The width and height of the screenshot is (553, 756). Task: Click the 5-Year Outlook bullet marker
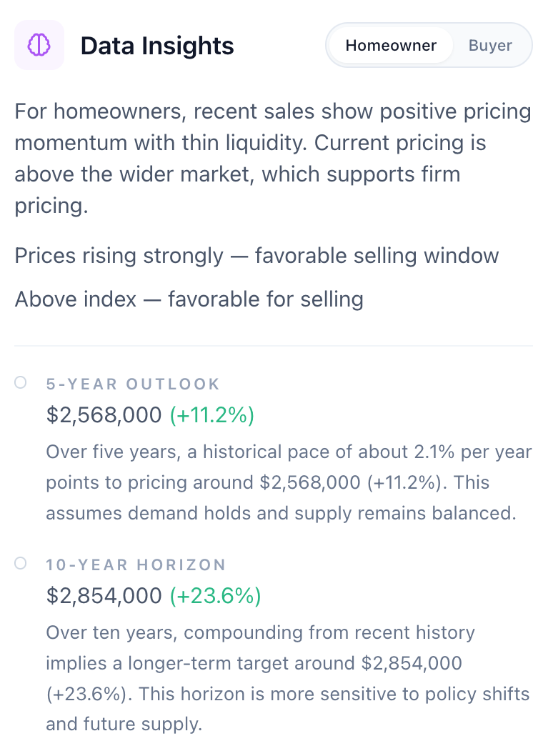coord(21,383)
